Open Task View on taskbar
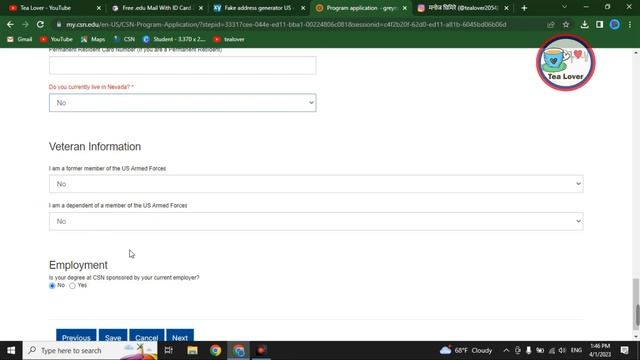Viewport: 640px width, 360px height. coord(168,350)
